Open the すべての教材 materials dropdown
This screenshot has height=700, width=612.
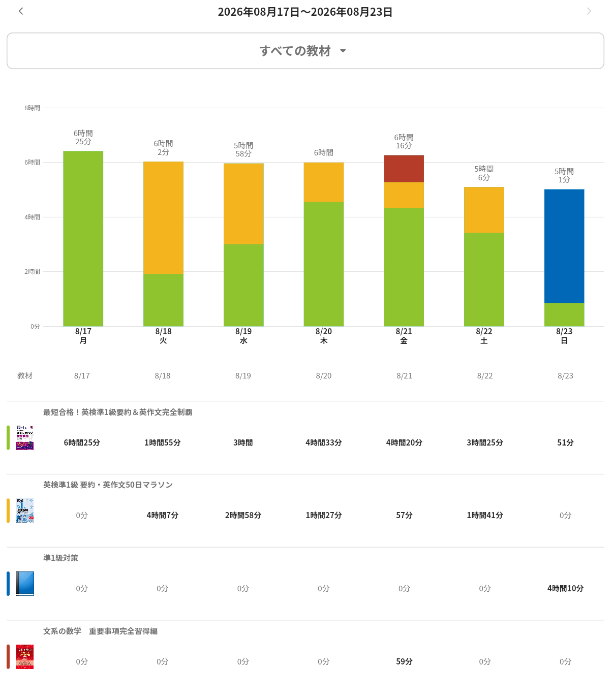pos(305,51)
